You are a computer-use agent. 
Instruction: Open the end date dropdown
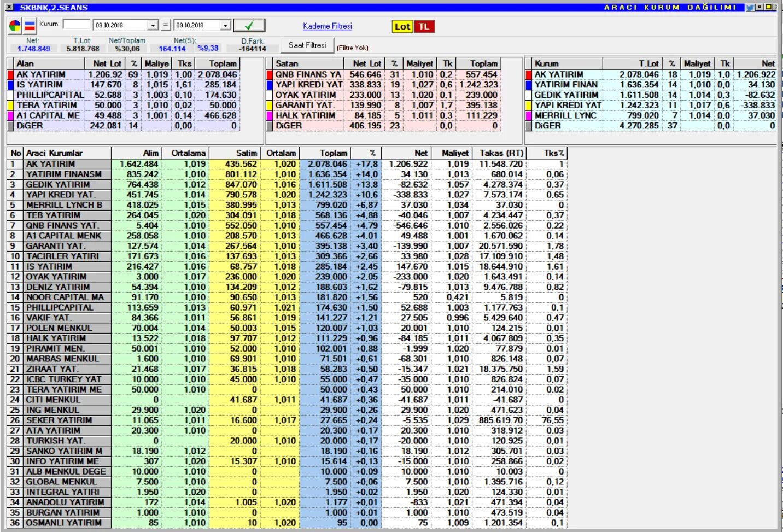(x=225, y=26)
